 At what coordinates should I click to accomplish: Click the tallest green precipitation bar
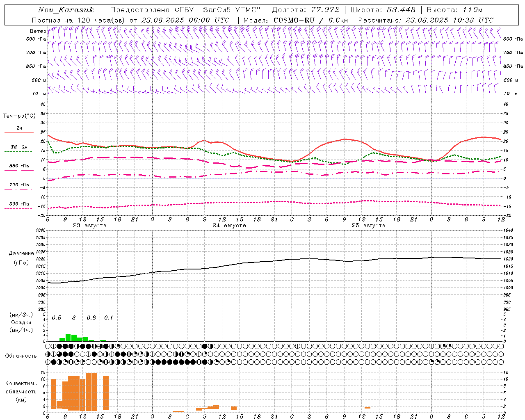[x=68, y=338]
